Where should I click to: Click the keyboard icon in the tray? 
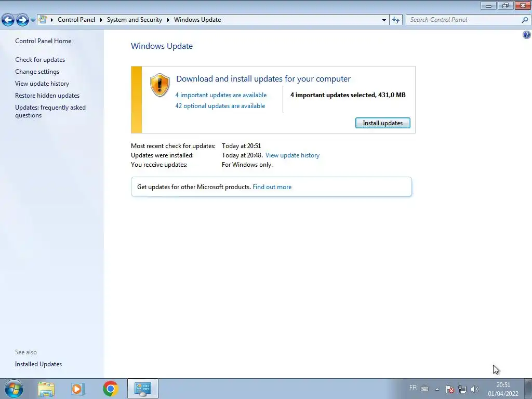pyautogui.click(x=424, y=389)
